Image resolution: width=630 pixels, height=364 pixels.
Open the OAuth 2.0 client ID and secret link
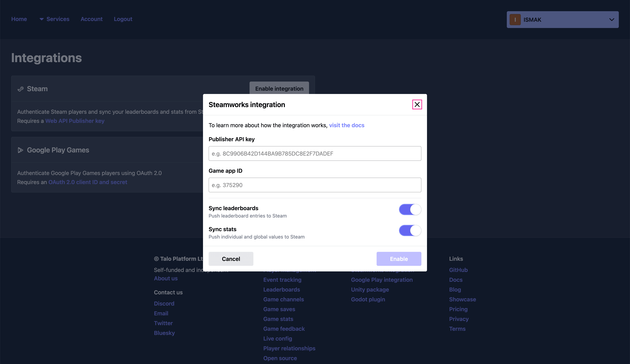[88, 182]
